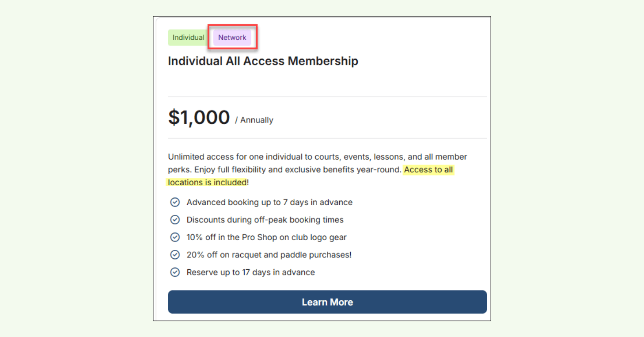Click highlighted Access to all locations text
This screenshot has width=644, height=337.
pyautogui.click(x=428, y=169)
